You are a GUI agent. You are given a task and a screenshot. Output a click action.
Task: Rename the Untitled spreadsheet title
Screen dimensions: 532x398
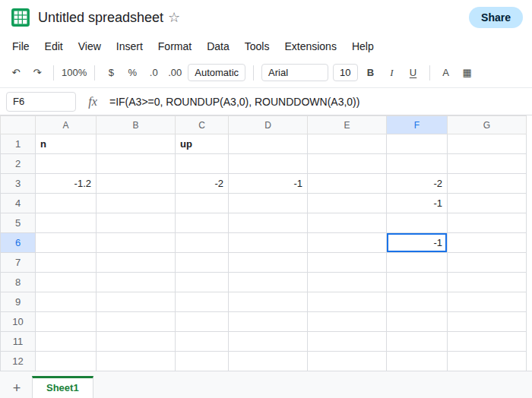[x=100, y=17]
